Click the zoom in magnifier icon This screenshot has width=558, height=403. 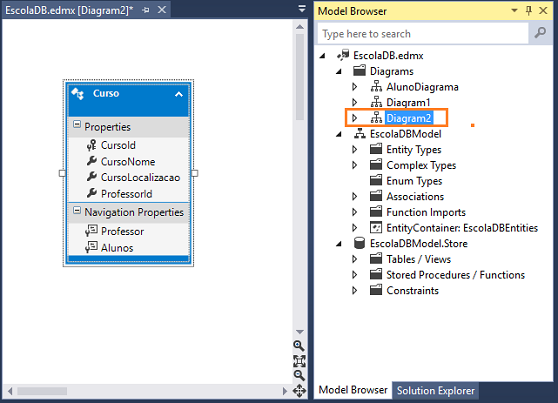(x=299, y=345)
